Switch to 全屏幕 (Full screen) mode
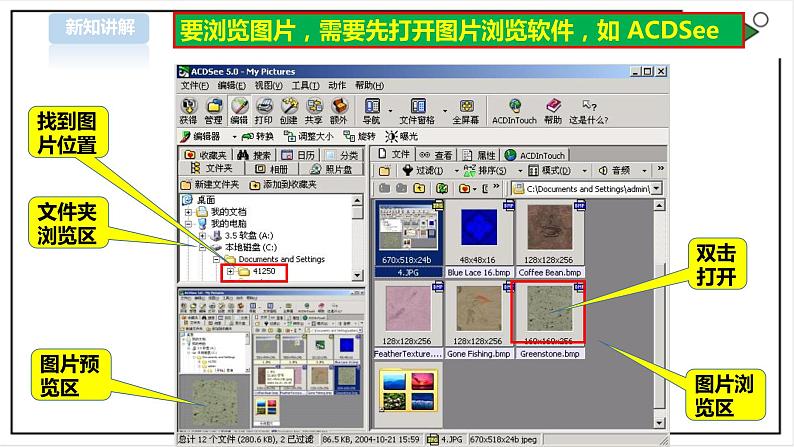794x447 pixels. 466,110
